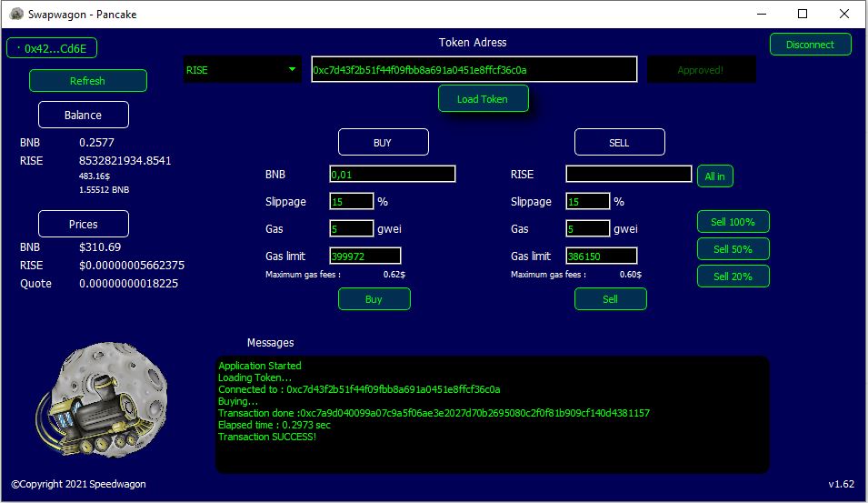Select Sell 20% option
The width and height of the screenshot is (868, 503).
point(733,277)
